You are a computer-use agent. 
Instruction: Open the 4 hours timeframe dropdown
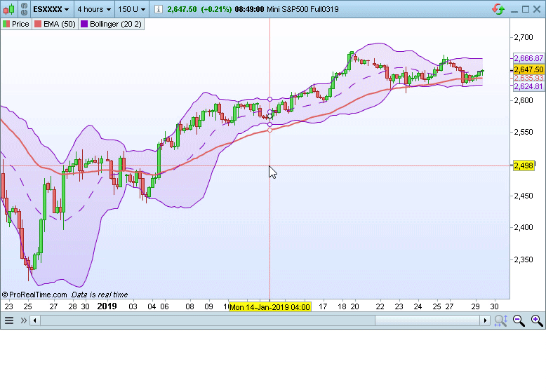pos(94,10)
